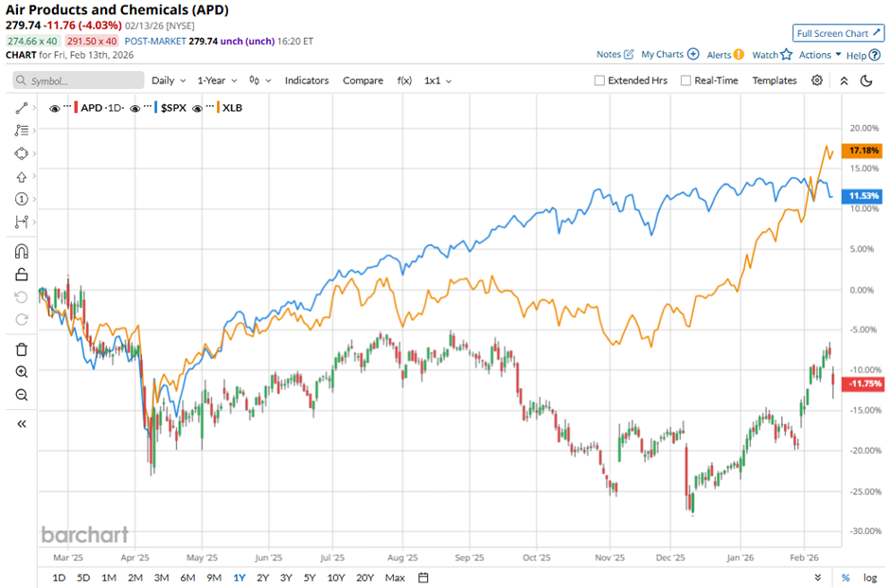890x588 pixels.
Task: Select the trendline drawing tool
Action: coord(21,108)
